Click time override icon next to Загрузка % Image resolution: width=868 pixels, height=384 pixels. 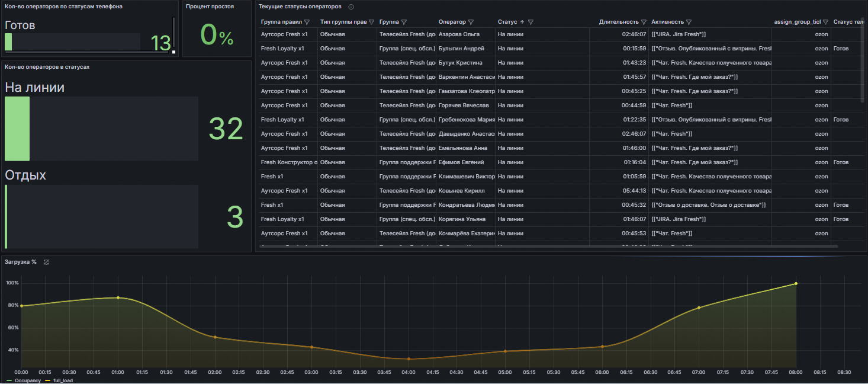click(x=46, y=262)
